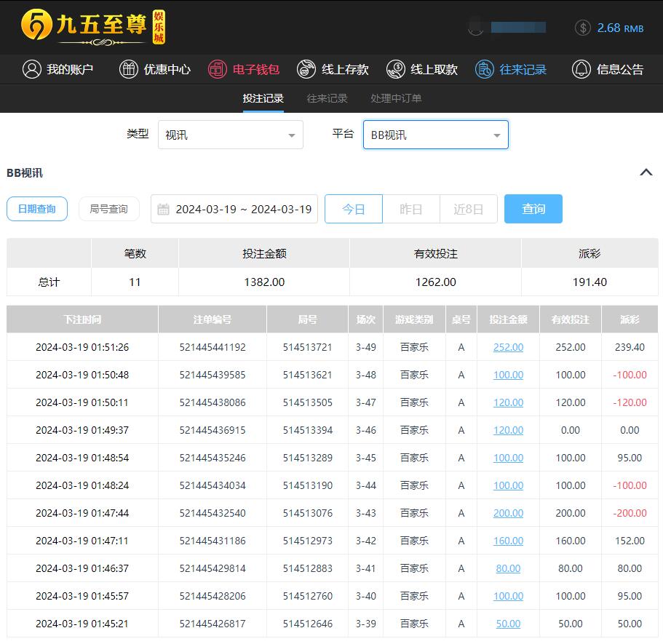Viewport: 663px width, 644px height.
Task: Select the 近8日 date range
Action: click(469, 209)
